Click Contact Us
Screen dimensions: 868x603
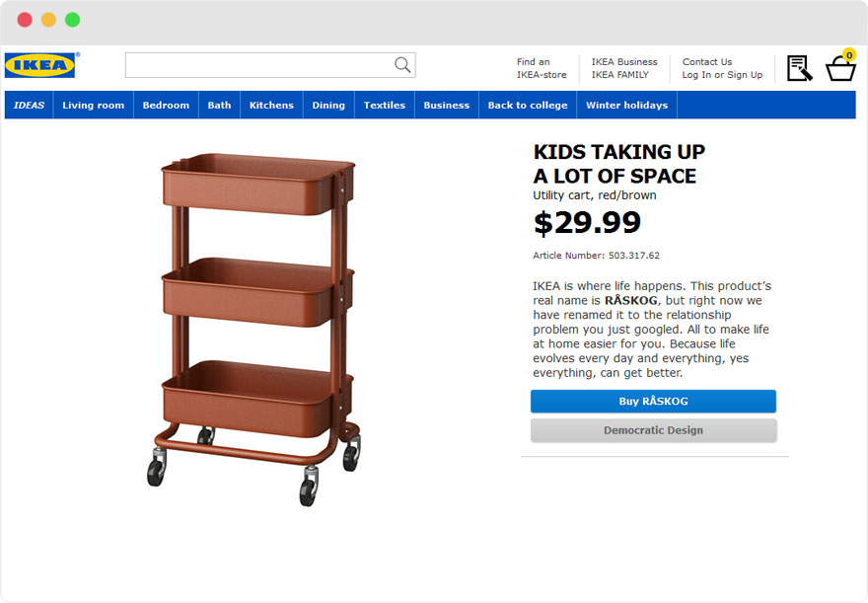(x=706, y=61)
